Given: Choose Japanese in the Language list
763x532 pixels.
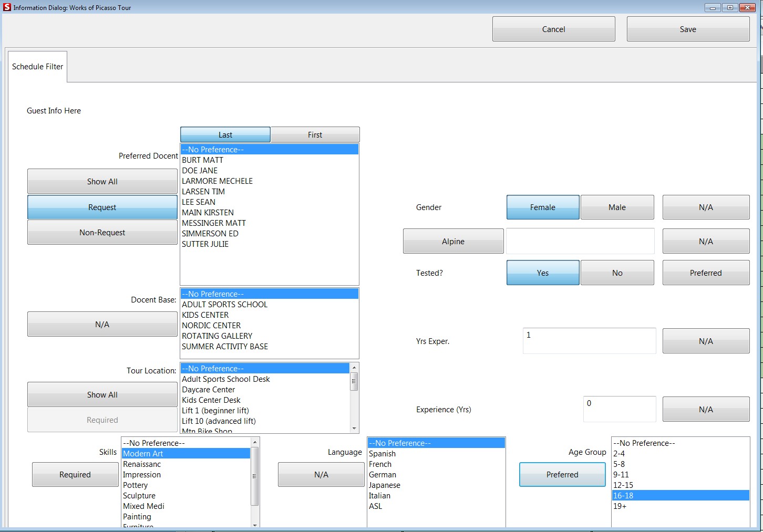Looking at the screenshot, I should pos(385,485).
